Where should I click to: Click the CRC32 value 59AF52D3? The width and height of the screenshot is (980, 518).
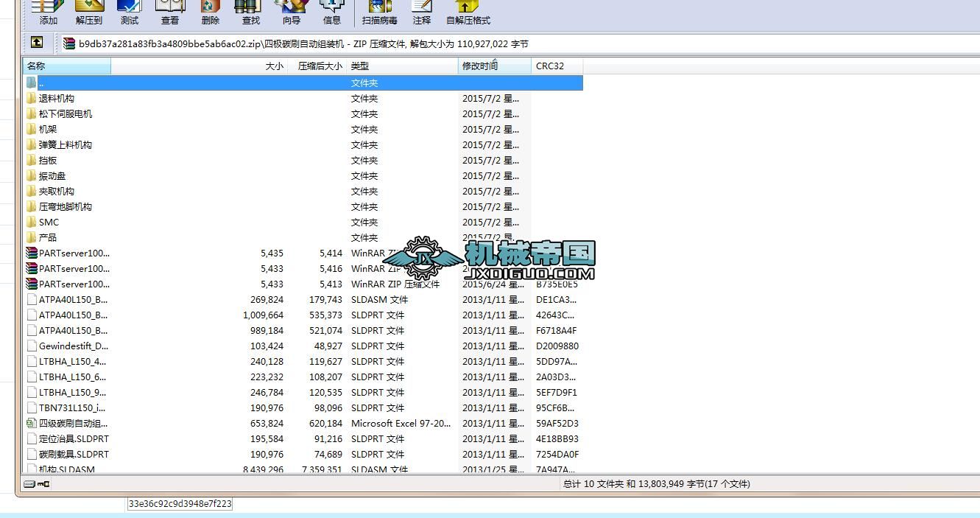(557, 423)
